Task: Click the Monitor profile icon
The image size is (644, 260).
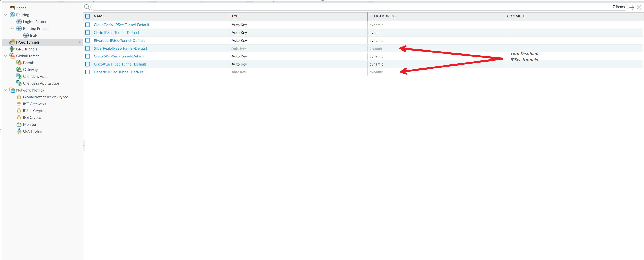Action: [19, 124]
